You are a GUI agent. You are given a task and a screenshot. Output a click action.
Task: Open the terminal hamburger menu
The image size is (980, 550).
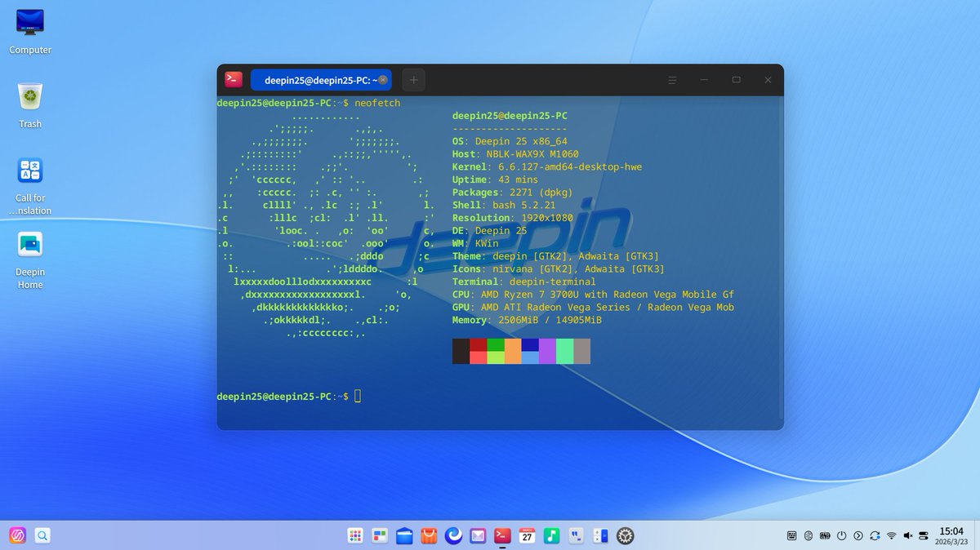[x=672, y=80]
